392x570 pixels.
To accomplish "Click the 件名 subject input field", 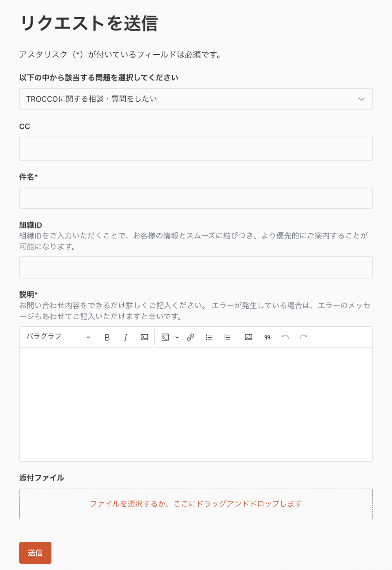I will point(196,198).
